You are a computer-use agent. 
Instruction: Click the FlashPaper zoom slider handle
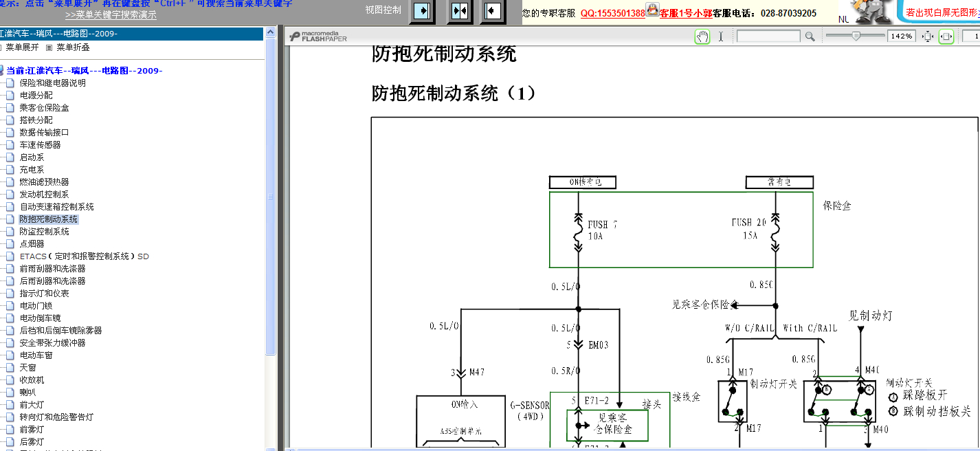click(x=856, y=36)
